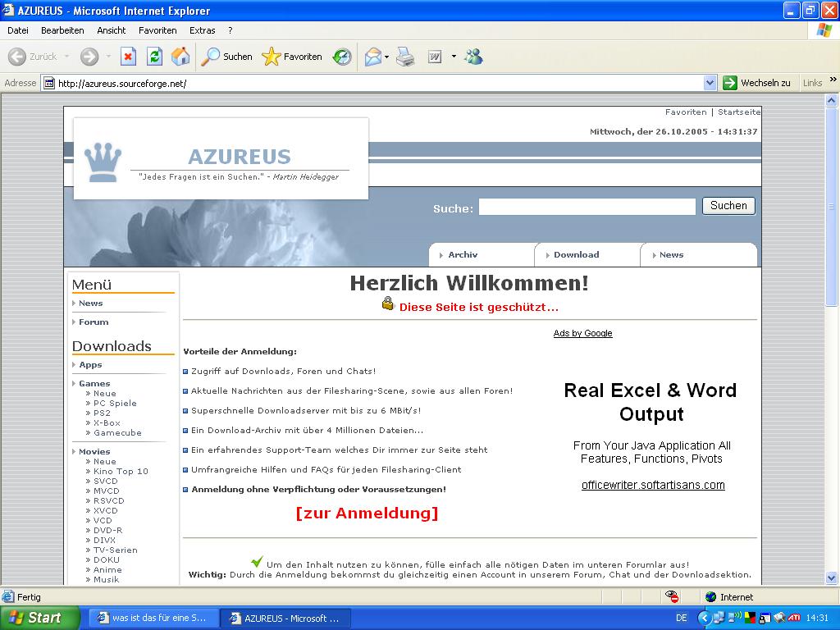The height and width of the screenshot is (630, 840).
Task: Follow the [zur Anmeldung] link
Action: click(367, 514)
